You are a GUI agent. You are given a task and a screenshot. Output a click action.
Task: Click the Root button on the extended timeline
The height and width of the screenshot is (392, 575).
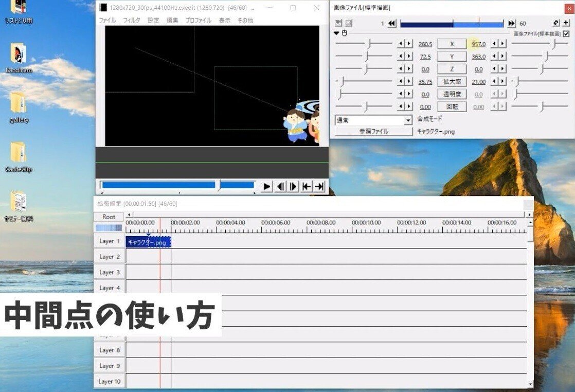pos(109,217)
